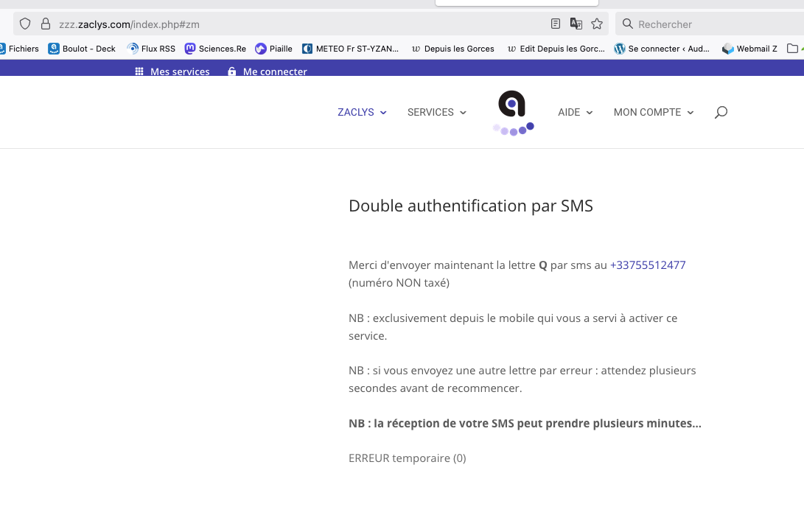Screen dimensions: 804x532
Task: Open the site search magnifier icon
Action: [721, 112]
